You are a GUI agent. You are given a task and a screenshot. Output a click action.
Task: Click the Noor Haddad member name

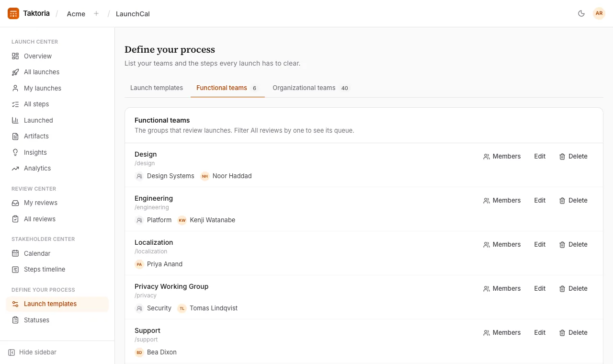232,176
